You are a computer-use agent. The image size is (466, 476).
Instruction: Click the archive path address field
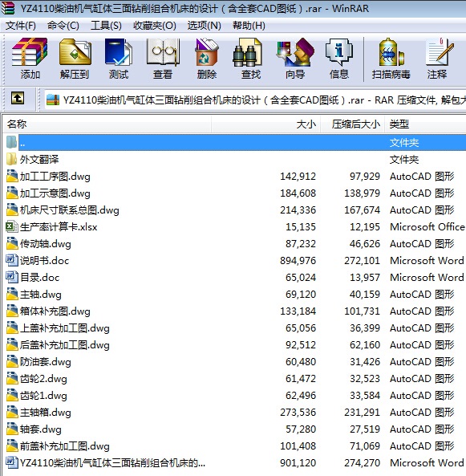pos(255,100)
